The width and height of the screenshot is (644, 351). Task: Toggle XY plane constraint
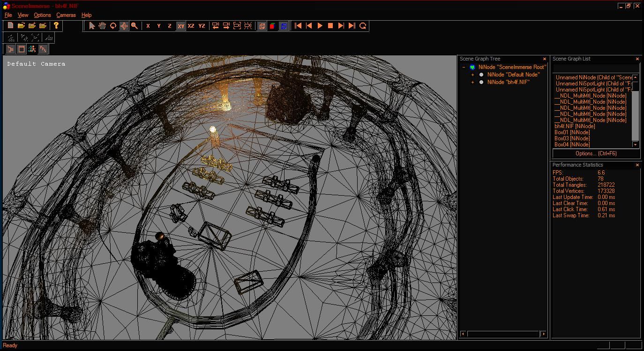pyautogui.click(x=180, y=26)
